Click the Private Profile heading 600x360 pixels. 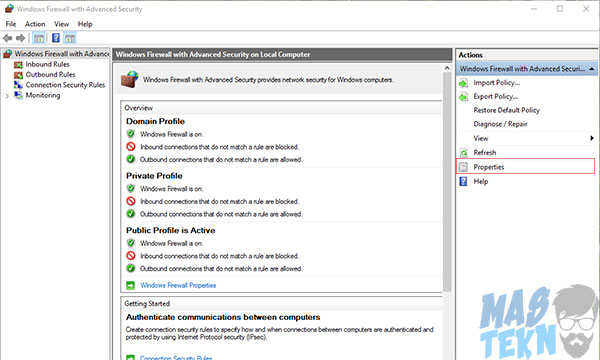(x=154, y=176)
